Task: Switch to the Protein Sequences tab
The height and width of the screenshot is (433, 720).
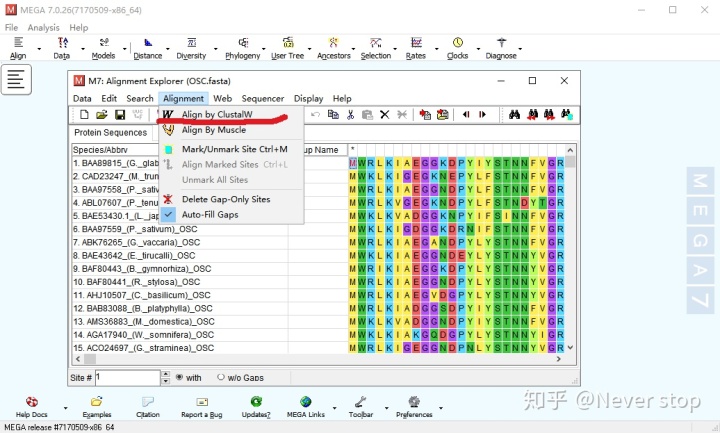Action: 111,133
